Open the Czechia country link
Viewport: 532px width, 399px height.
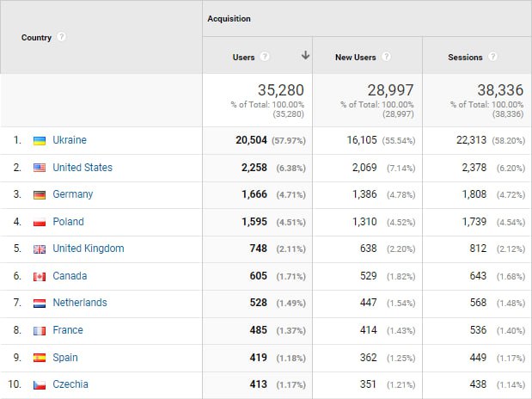click(70, 384)
